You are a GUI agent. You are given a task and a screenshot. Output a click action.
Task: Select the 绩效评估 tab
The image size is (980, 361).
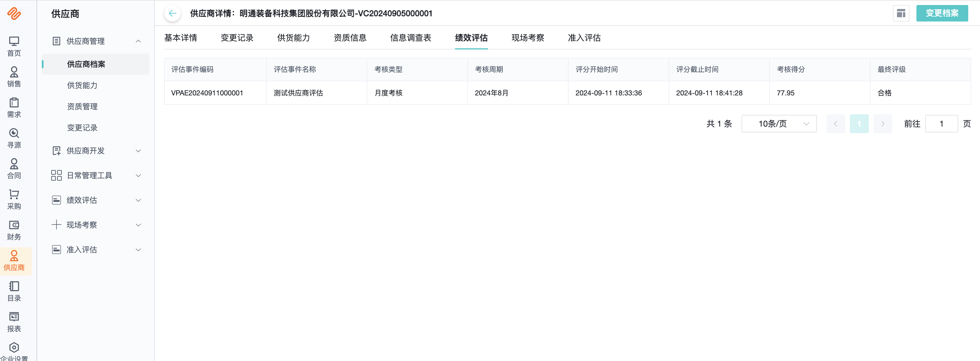pos(471,38)
